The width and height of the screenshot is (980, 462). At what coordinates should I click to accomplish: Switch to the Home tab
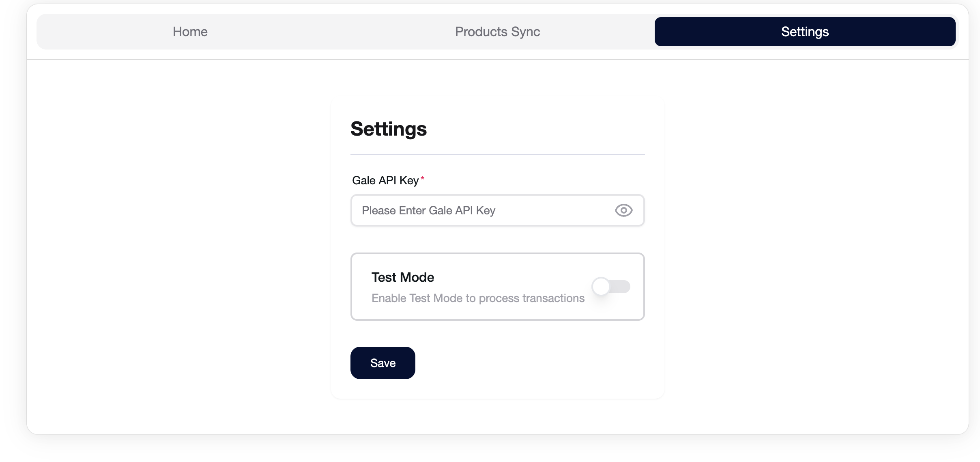pos(190,32)
